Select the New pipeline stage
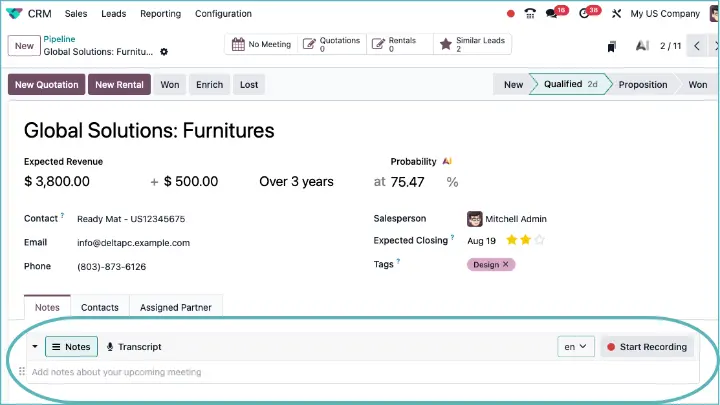 coord(513,84)
